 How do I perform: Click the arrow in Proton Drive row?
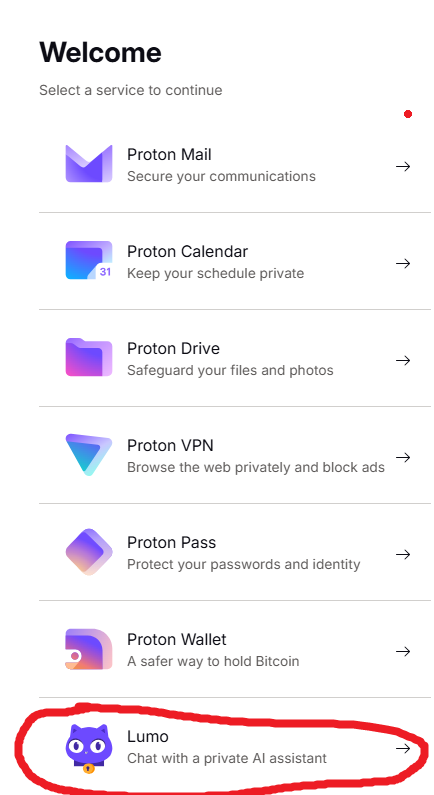tap(403, 360)
